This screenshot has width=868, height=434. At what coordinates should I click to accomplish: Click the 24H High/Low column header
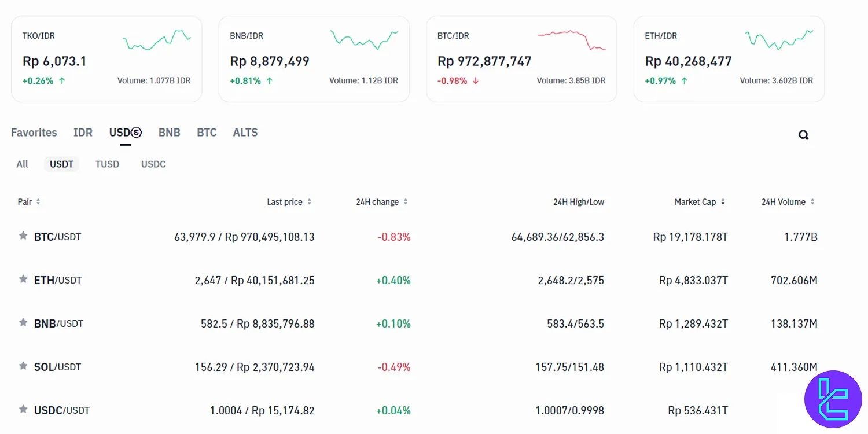579,202
